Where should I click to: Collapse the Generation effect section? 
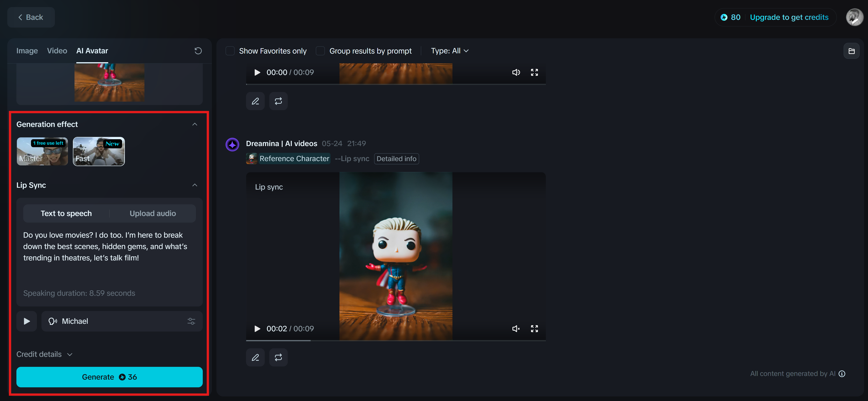point(194,124)
